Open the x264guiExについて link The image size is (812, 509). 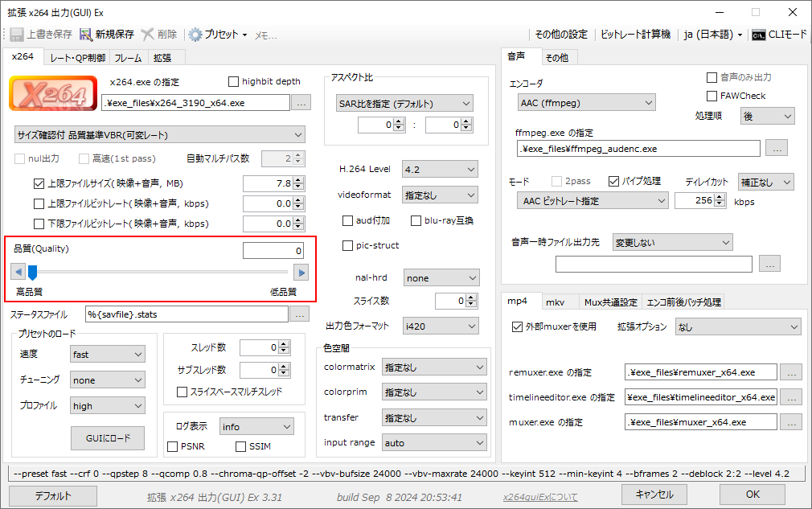[x=539, y=496]
